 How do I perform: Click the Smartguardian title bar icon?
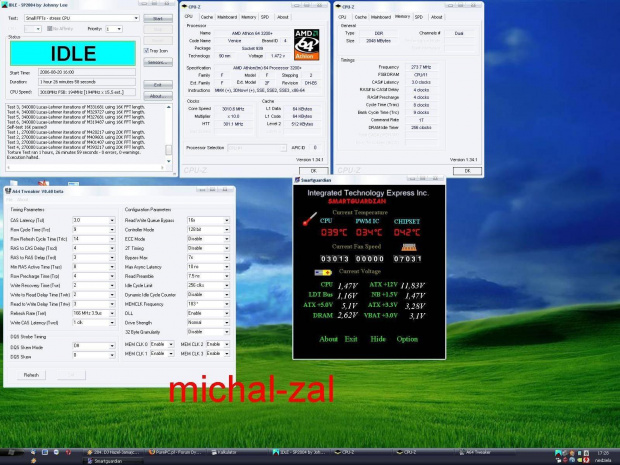pos(297,180)
